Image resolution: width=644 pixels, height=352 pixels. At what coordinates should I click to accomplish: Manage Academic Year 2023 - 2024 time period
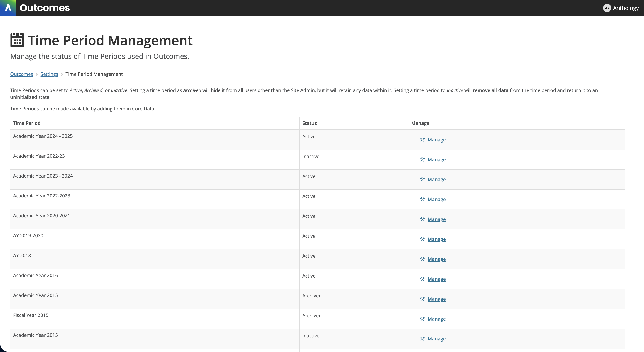(436, 179)
